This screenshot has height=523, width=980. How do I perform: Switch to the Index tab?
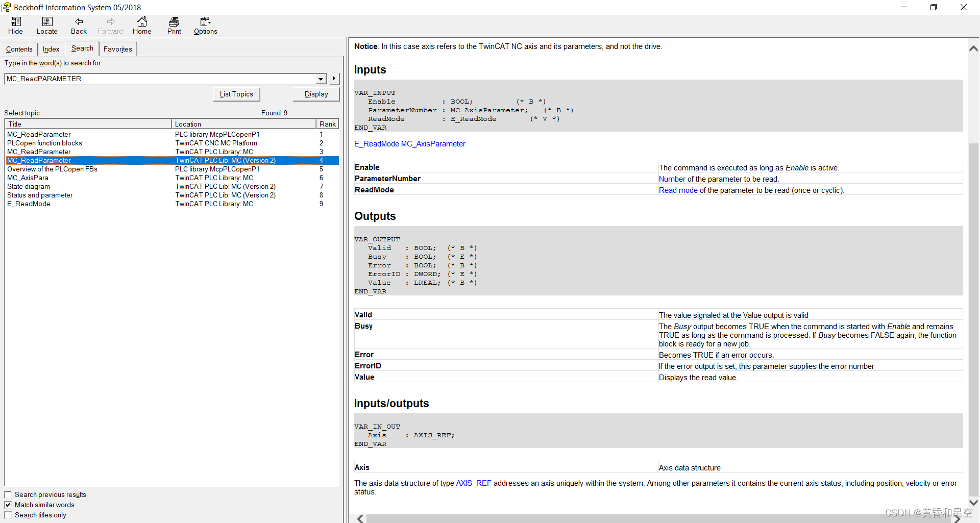click(51, 49)
